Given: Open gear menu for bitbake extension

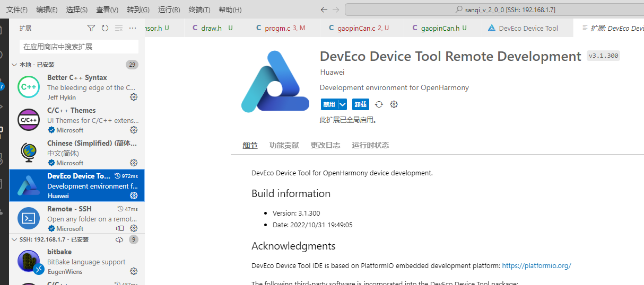Looking at the screenshot, I should coord(134,271).
